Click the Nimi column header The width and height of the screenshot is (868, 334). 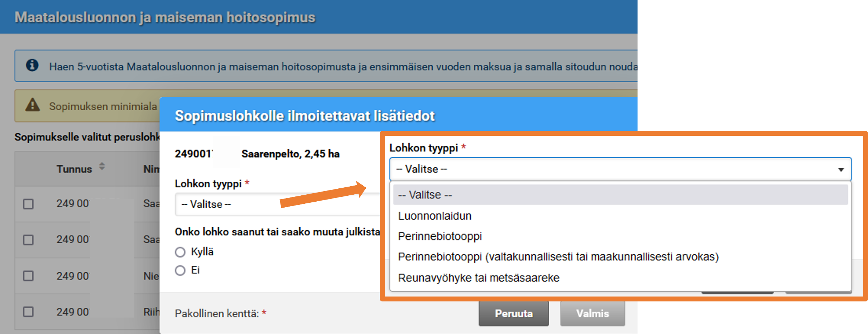point(151,169)
